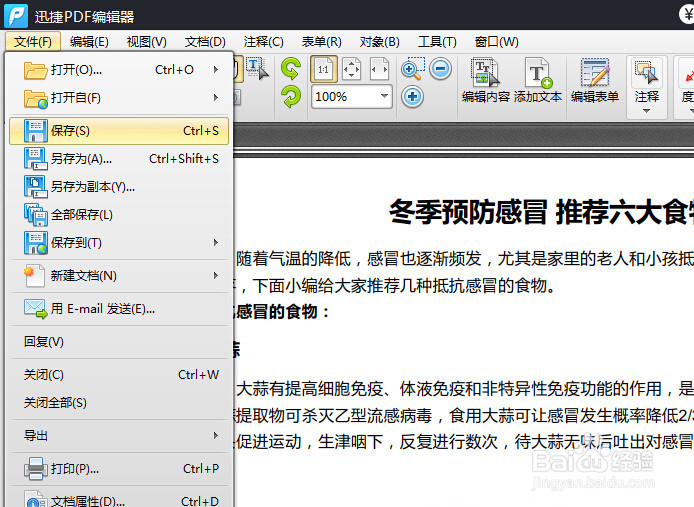The image size is (694, 507).
Task: Click the document title heading text
Action: tap(541, 212)
